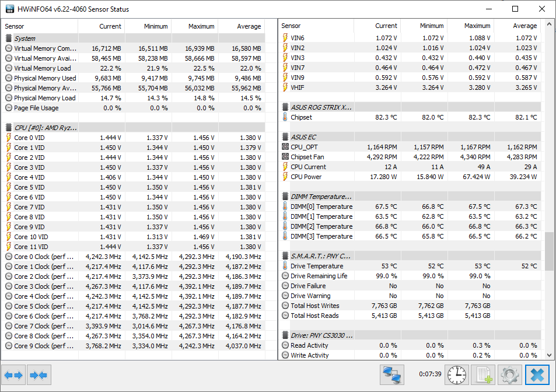The height and width of the screenshot is (392, 556).
Task: Click left pane Average column header
Action: pyautogui.click(x=242, y=26)
